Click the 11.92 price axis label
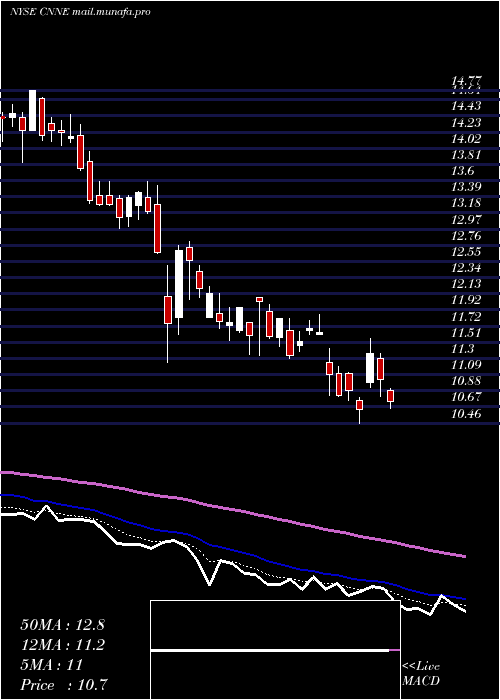This screenshot has height=700, width=500. (466, 300)
